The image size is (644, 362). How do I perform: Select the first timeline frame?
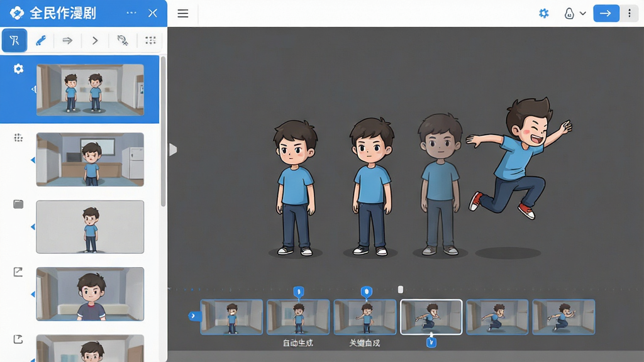point(231,317)
